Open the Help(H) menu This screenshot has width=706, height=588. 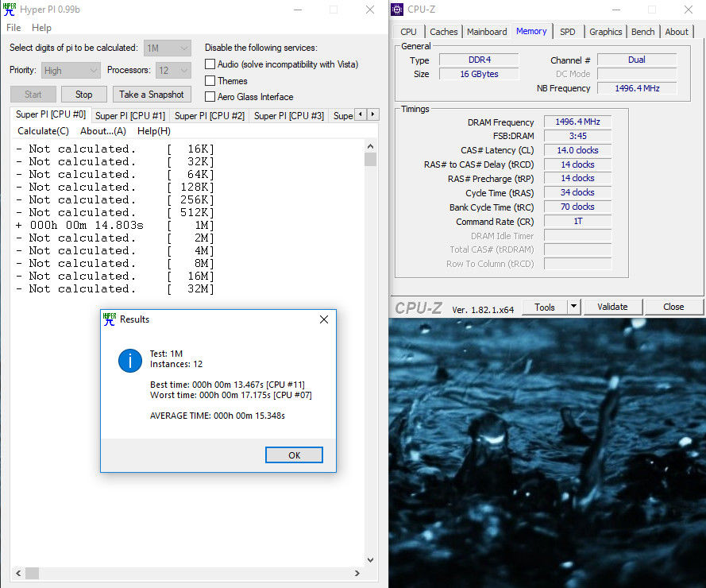[154, 131]
